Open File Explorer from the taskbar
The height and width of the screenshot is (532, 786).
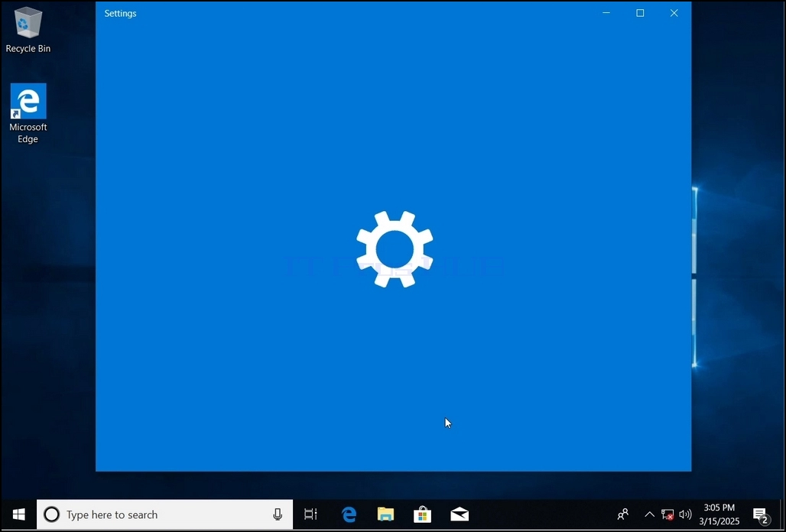coord(385,514)
